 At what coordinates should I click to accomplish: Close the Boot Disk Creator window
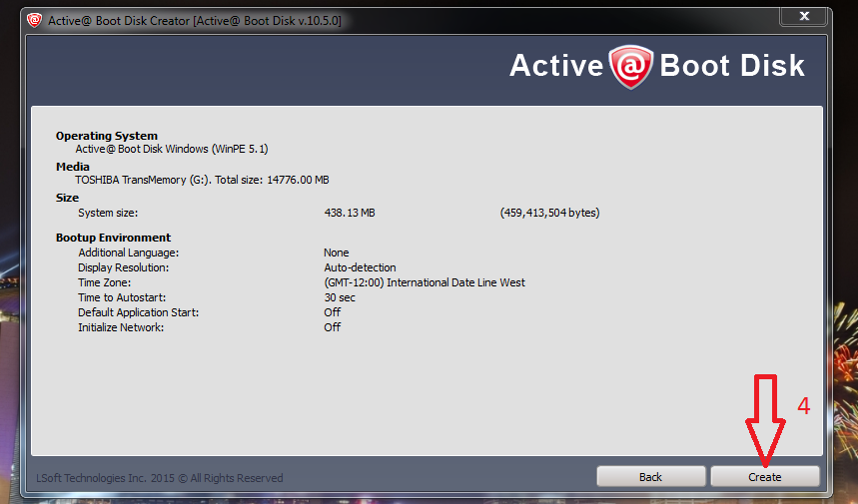[804, 16]
